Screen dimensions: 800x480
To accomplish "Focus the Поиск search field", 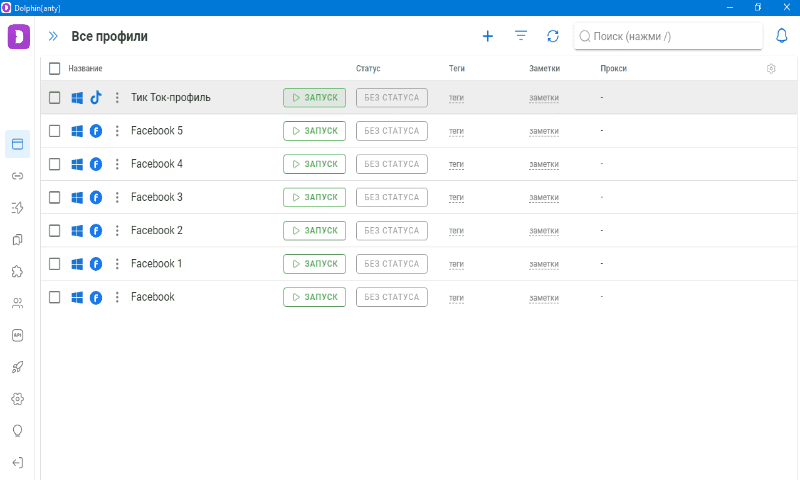I will pos(670,36).
